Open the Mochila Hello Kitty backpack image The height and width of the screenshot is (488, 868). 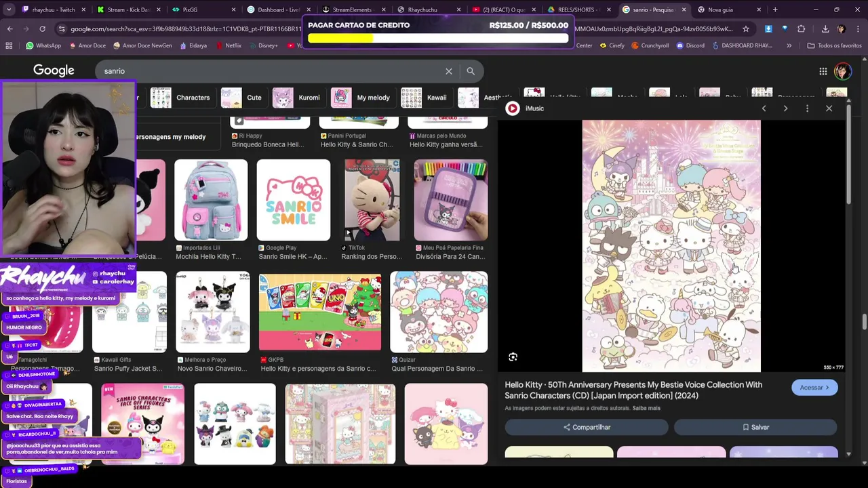211,200
